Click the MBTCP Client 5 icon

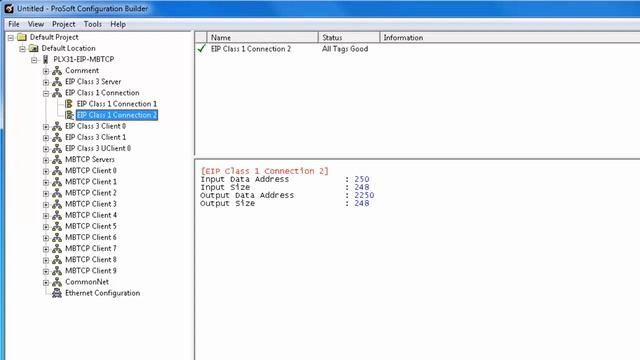[x=57, y=226]
